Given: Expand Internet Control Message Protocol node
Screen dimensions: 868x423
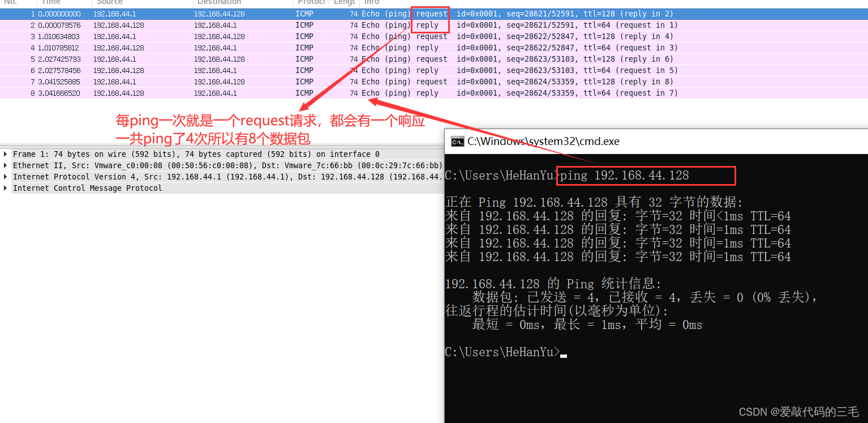Looking at the screenshot, I should (x=6, y=188).
